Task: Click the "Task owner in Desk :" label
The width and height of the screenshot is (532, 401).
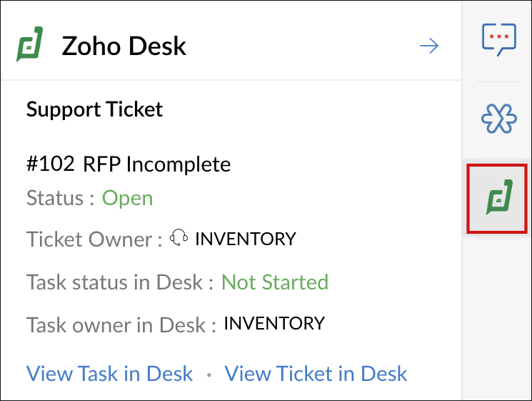Action: tap(121, 325)
